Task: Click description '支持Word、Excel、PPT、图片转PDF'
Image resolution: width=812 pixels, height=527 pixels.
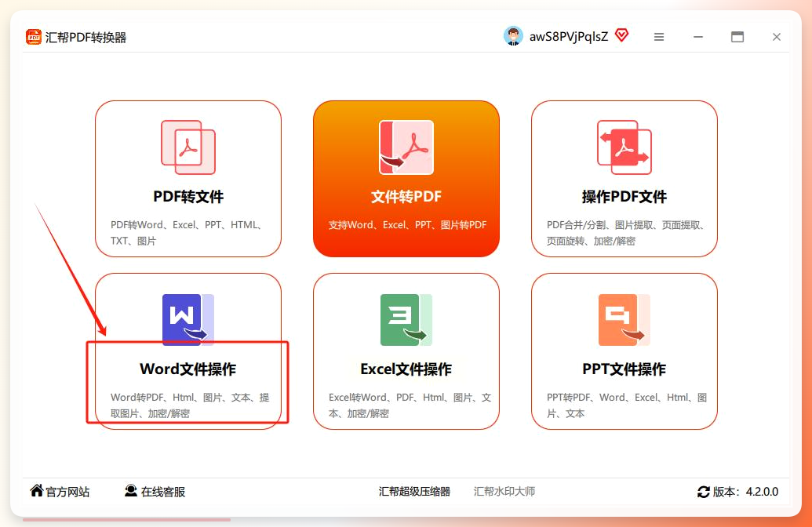Action: click(x=407, y=225)
